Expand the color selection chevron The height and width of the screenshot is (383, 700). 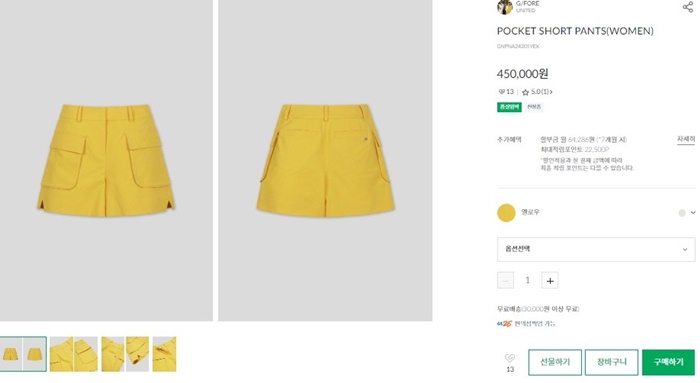693,213
